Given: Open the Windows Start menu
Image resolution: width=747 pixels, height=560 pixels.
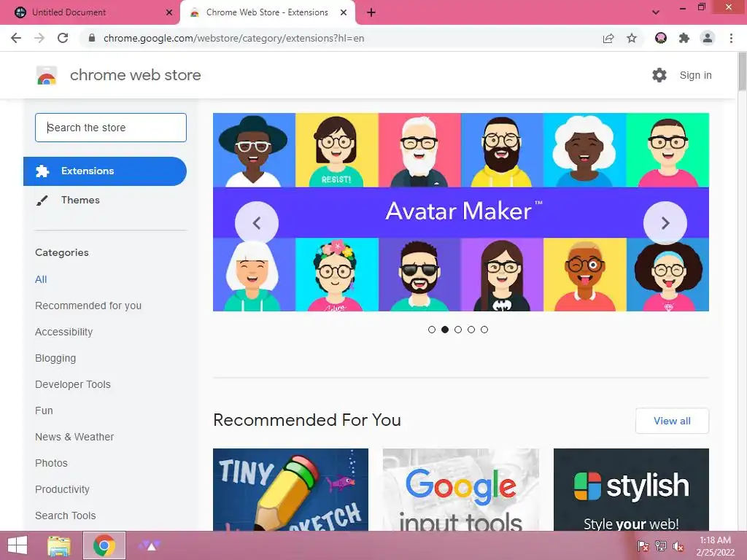Looking at the screenshot, I should 18,545.
